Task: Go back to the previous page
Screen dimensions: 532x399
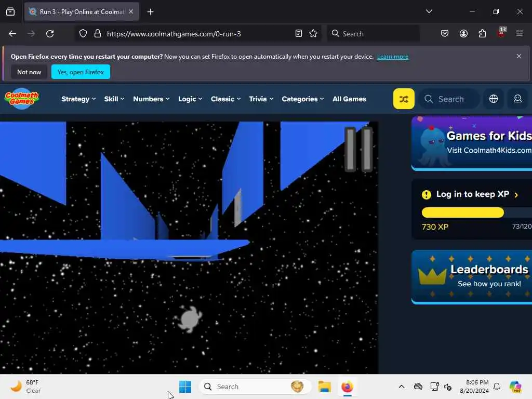Action: [x=12, y=34]
